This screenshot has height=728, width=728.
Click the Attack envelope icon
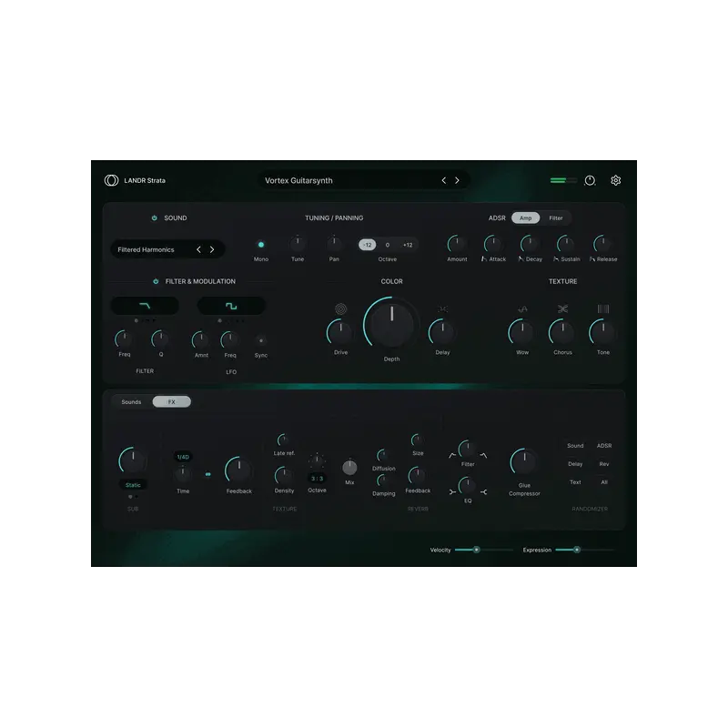[484, 258]
